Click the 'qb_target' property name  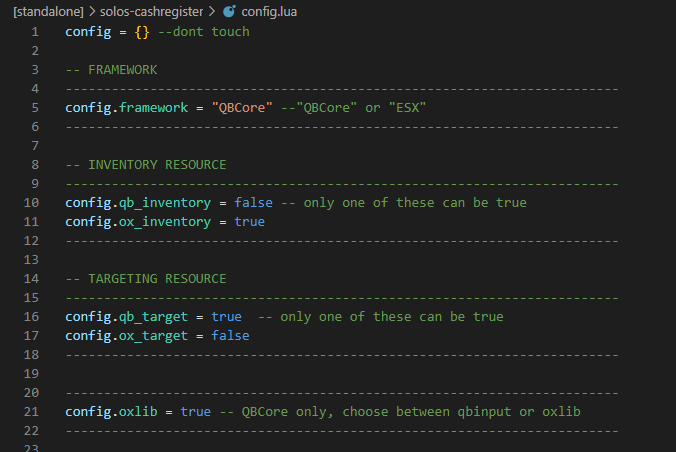[x=153, y=317]
